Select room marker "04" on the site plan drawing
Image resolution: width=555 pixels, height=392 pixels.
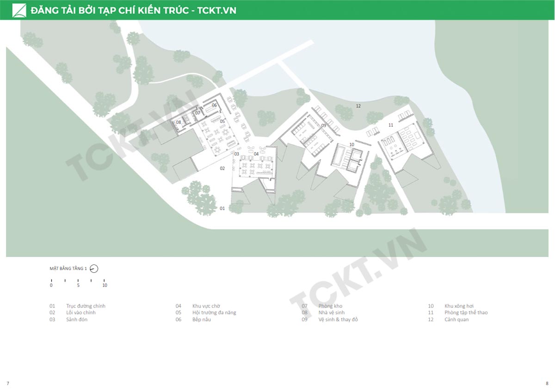(256, 154)
